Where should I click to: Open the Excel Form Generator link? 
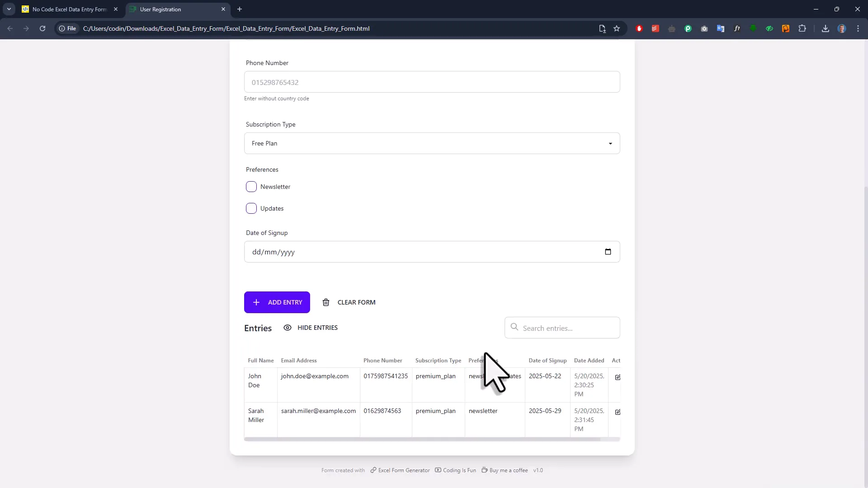[404, 470]
